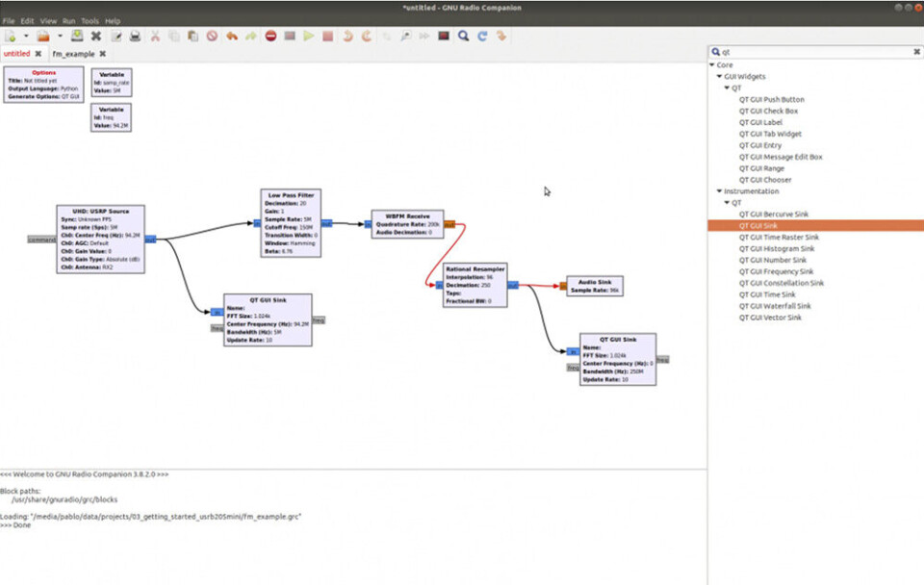The width and height of the screenshot is (924, 585).
Task: Open the Run menu
Action: click(69, 20)
